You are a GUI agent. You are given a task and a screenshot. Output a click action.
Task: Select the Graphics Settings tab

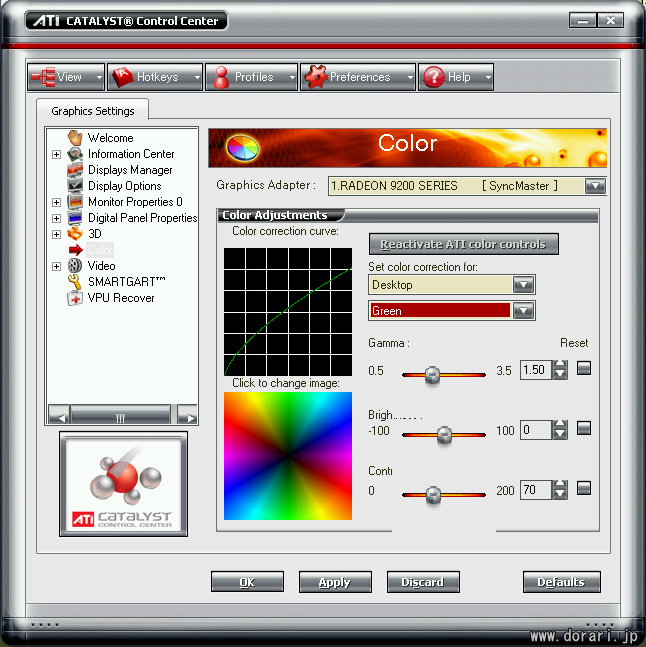coord(93,111)
